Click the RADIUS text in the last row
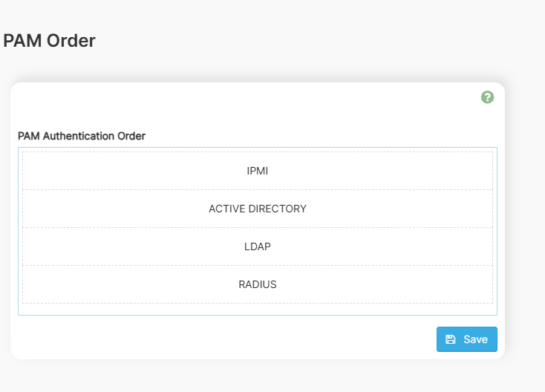The image size is (545, 392). click(258, 284)
